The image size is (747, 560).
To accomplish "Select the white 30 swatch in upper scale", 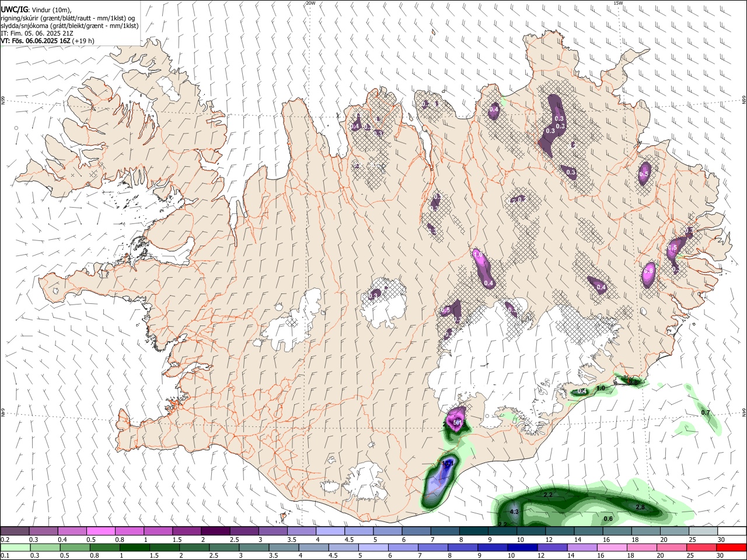I will 732,531.
